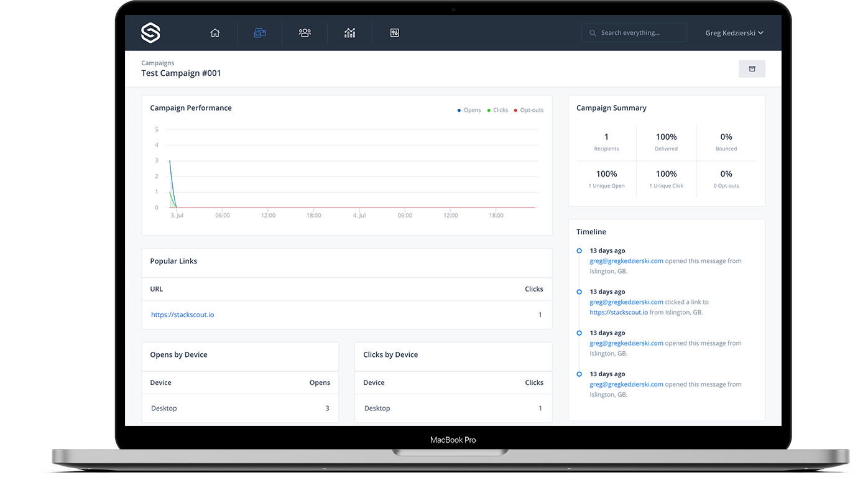The height and width of the screenshot is (480, 868).
Task: Open the https://stackscout.io popular link
Action: pos(182,315)
